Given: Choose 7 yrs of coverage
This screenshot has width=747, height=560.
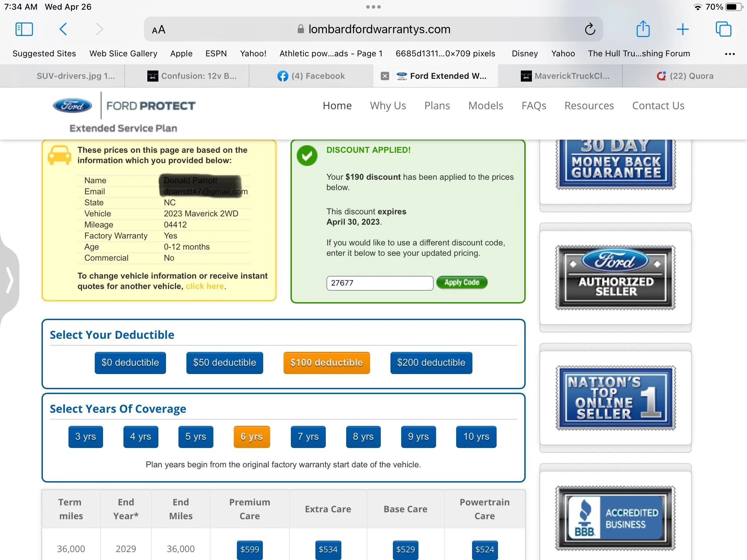Looking at the screenshot, I should (x=308, y=437).
